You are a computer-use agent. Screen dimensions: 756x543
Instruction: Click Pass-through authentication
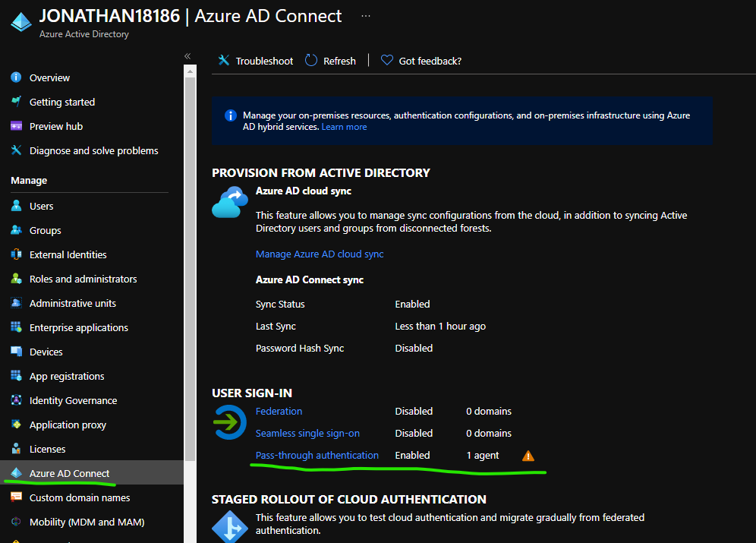(x=317, y=455)
